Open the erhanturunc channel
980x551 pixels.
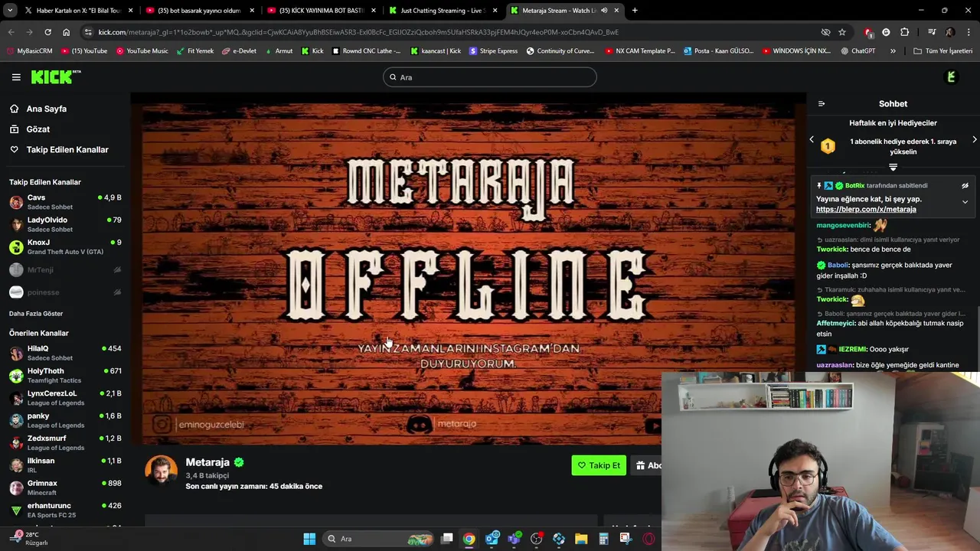click(65, 510)
